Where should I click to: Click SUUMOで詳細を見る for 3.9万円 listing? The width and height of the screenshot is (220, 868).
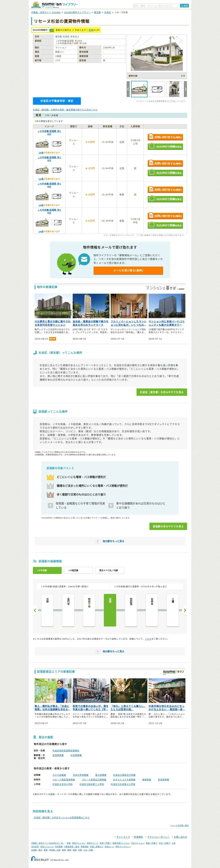[165, 147]
